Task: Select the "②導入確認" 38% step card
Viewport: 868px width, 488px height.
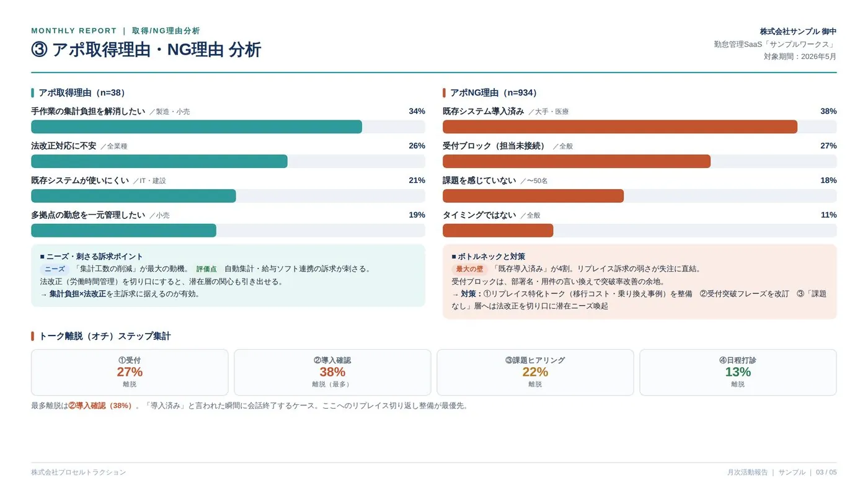Action: (332, 372)
